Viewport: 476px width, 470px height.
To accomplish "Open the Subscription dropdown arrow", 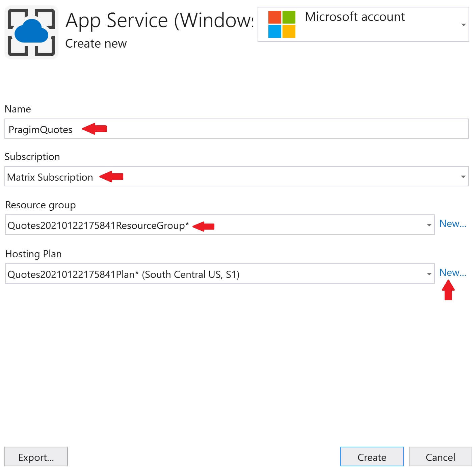I will [463, 177].
